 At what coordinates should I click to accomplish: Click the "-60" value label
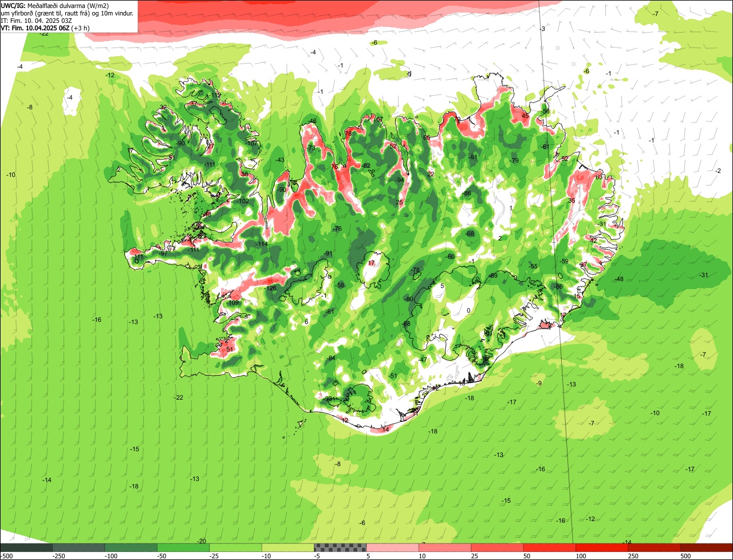(450, 257)
